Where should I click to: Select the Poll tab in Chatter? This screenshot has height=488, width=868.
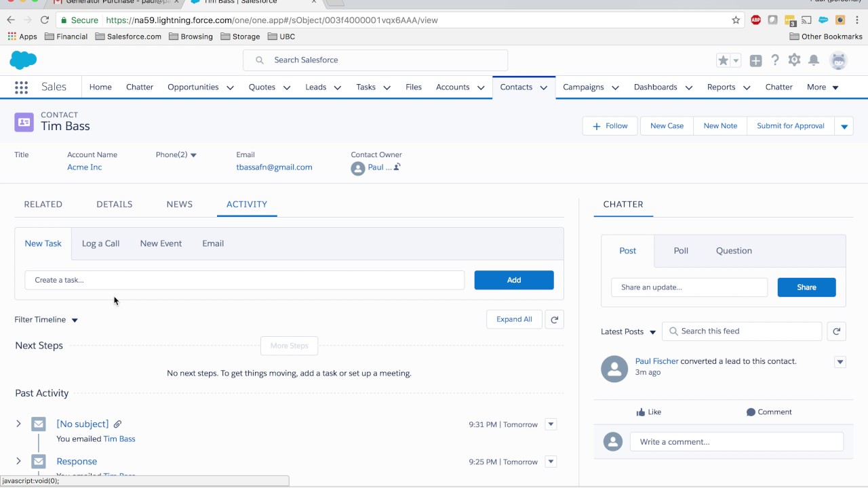tap(681, 251)
